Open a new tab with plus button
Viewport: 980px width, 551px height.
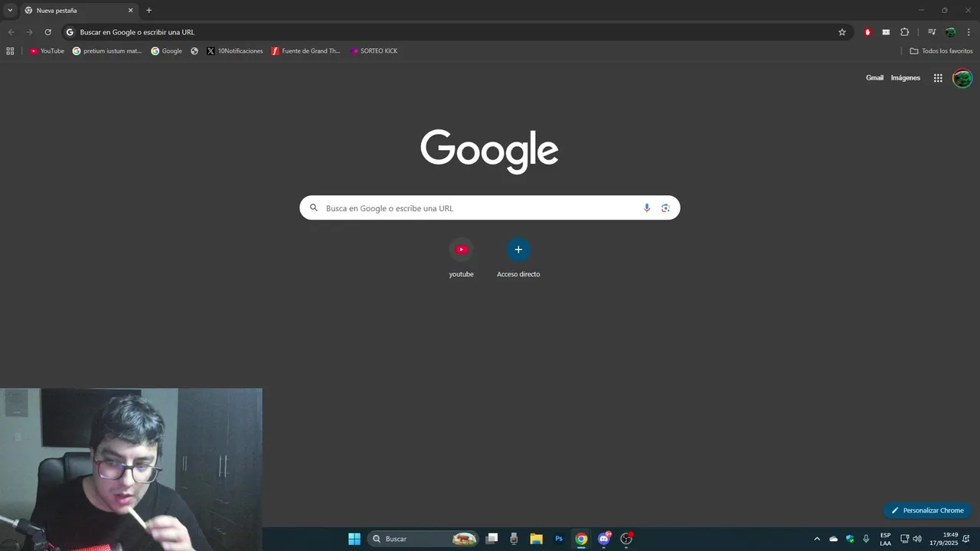(x=149, y=11)
